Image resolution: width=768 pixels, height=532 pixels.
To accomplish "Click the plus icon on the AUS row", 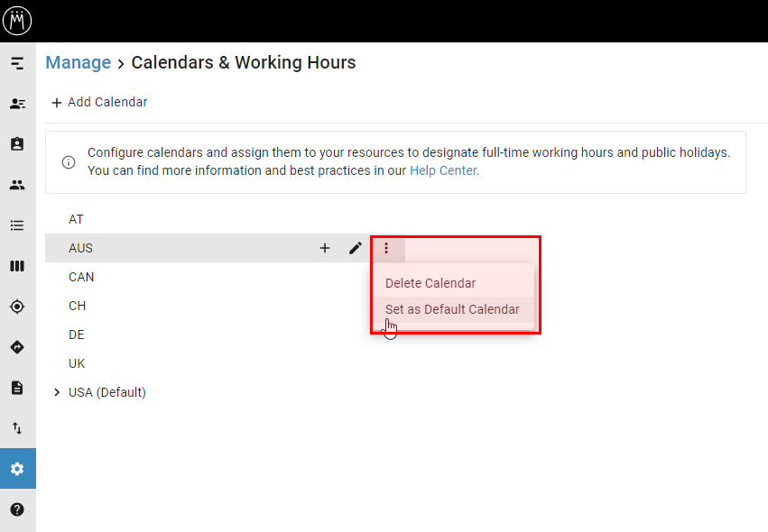I will [325, 248].
